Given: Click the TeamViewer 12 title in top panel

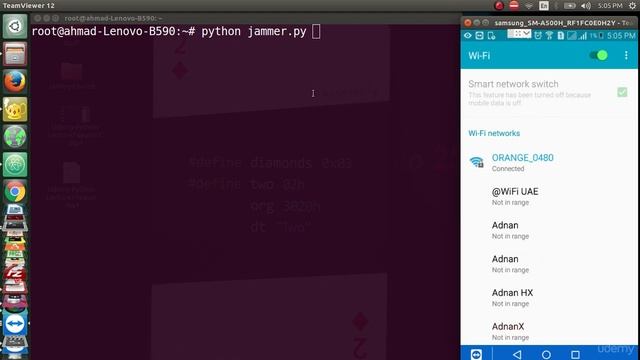Looking at the screenshot, I should click(x=28, y=5).
